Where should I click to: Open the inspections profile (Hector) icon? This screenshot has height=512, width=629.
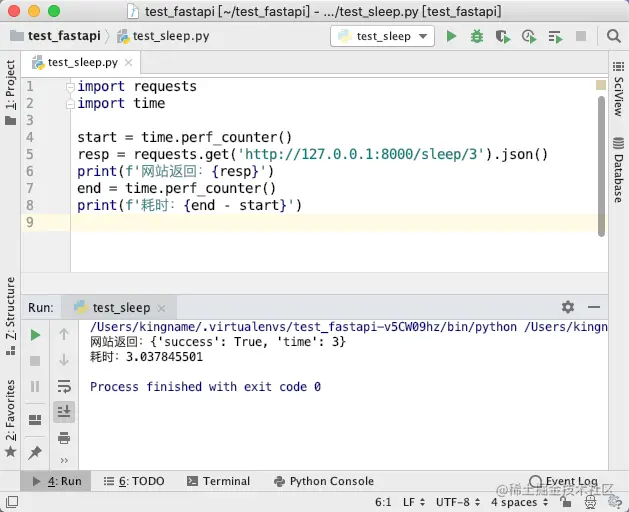pyautogui.click(x=590, y=502)
